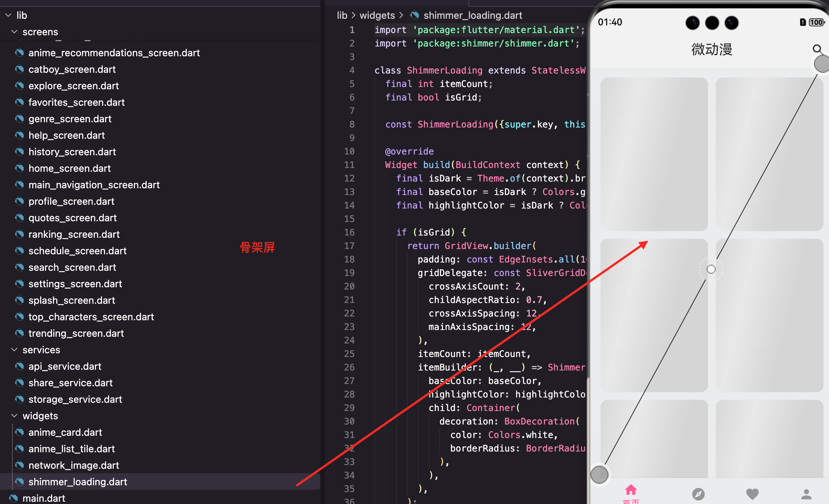Collapse the screens folder
The height and width of the screenshot is (504, 829).
[14, 32]
